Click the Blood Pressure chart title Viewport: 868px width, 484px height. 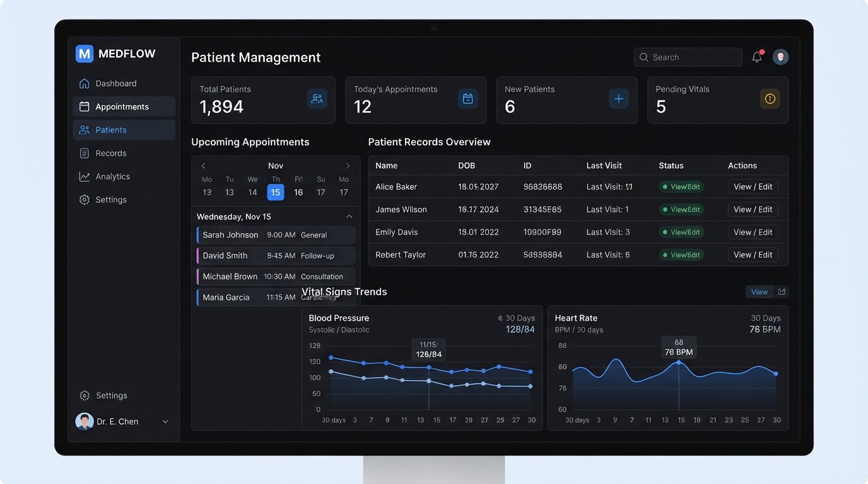click(x=339, y=318)
